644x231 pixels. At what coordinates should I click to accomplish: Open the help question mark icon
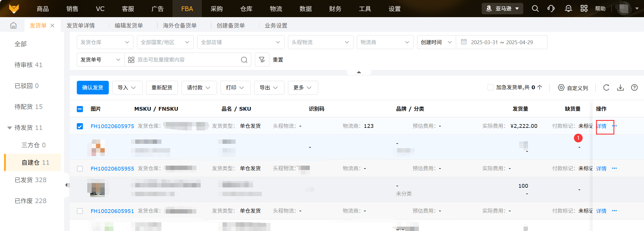pos(634,87)
